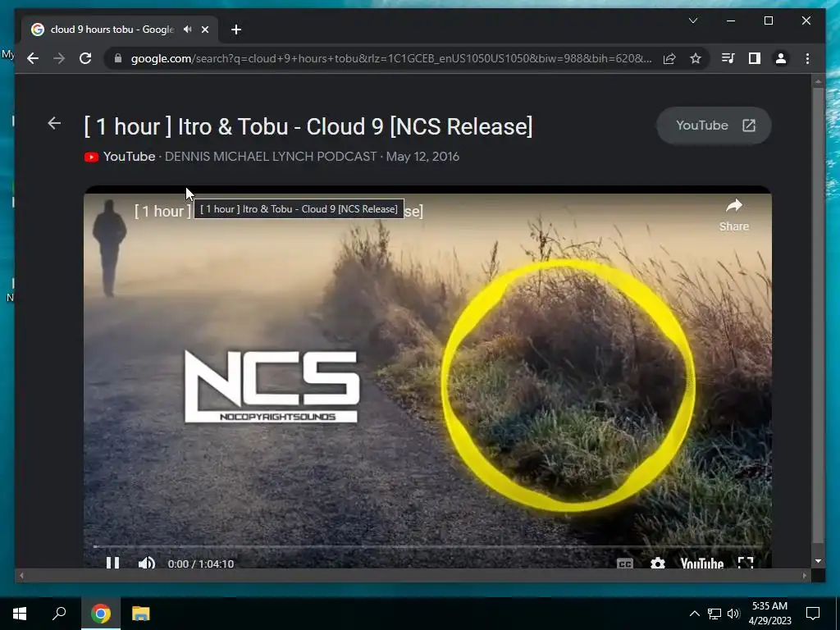Open Windows search from the taskbar
Image resolution: width=840 pixels, height=630 pixels.
point(59,614)
